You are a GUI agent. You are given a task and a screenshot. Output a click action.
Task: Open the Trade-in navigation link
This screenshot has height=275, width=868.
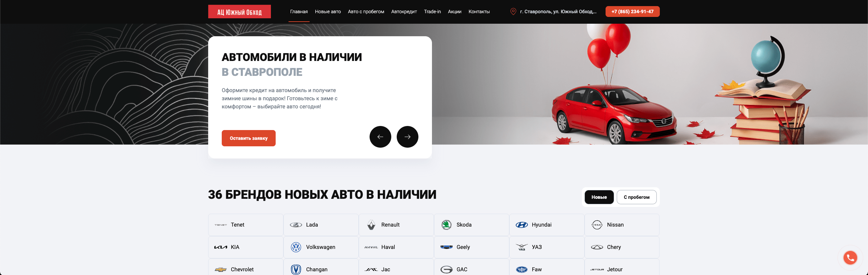click(432, 12)
